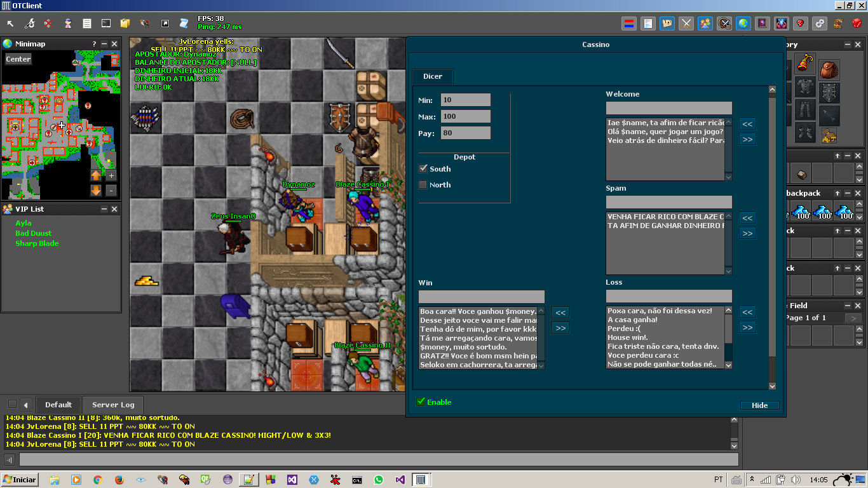Click the Hide button in Cassino window

click(759, 405)
